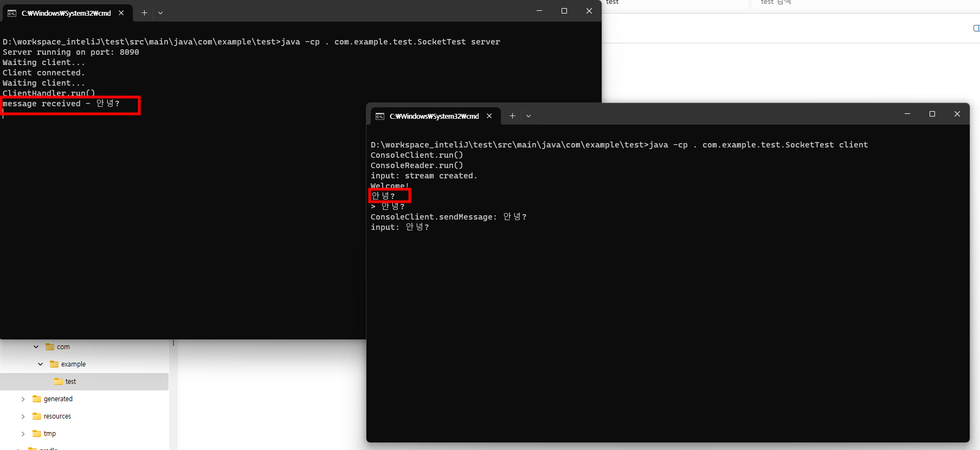
Task: Minimize the server cmd window
Action: tap(539, 11)
